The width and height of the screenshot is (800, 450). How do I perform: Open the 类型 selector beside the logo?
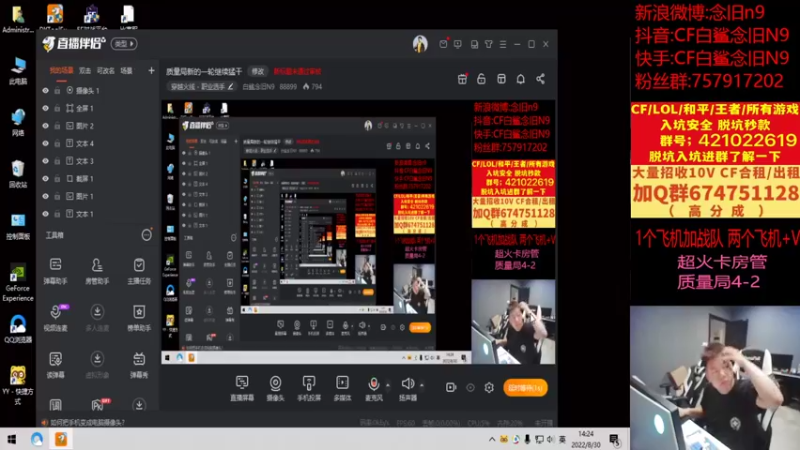[124, 44]
